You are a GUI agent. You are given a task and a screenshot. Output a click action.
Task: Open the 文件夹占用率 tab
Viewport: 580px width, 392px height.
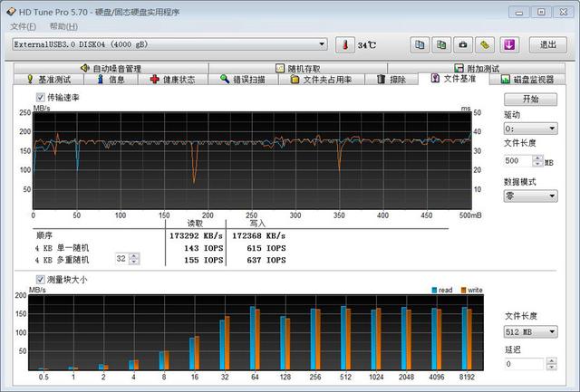point(322,80)
